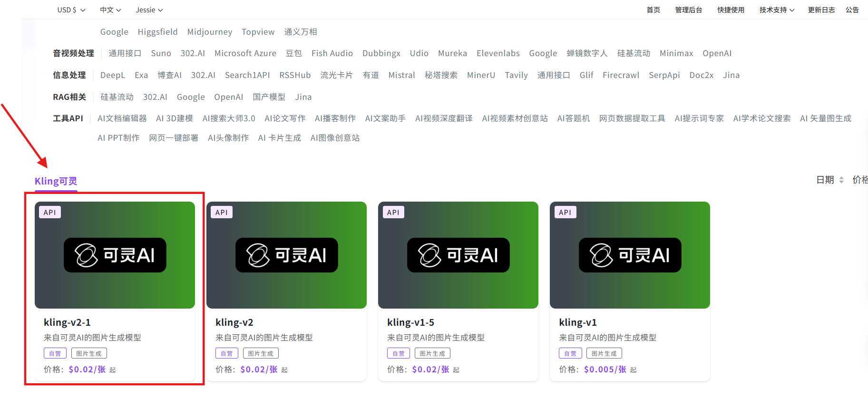Open the USD $ currency dropdown
The image size is (868, 398).
click(x=71, y=10)
